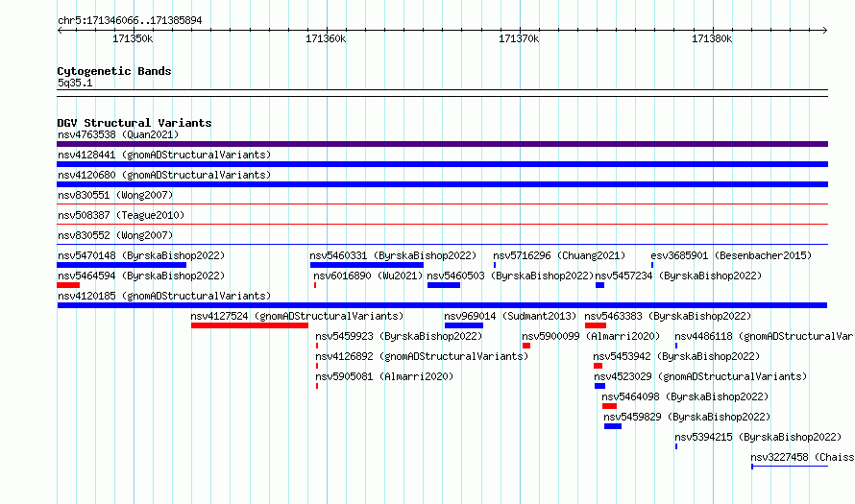Click the nsv5457234 small blue bar
The image size is (855, 504).
point(599,285)
